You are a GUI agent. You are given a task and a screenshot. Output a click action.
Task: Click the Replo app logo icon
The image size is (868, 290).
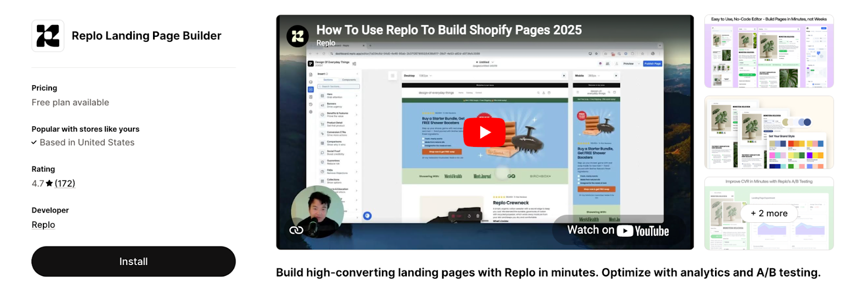click(48, 36)
